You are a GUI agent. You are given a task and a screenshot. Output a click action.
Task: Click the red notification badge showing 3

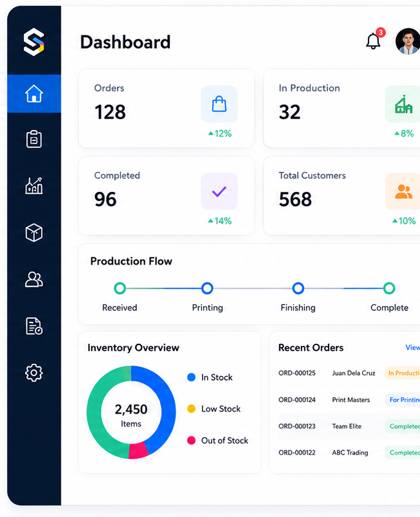[381, 32]
